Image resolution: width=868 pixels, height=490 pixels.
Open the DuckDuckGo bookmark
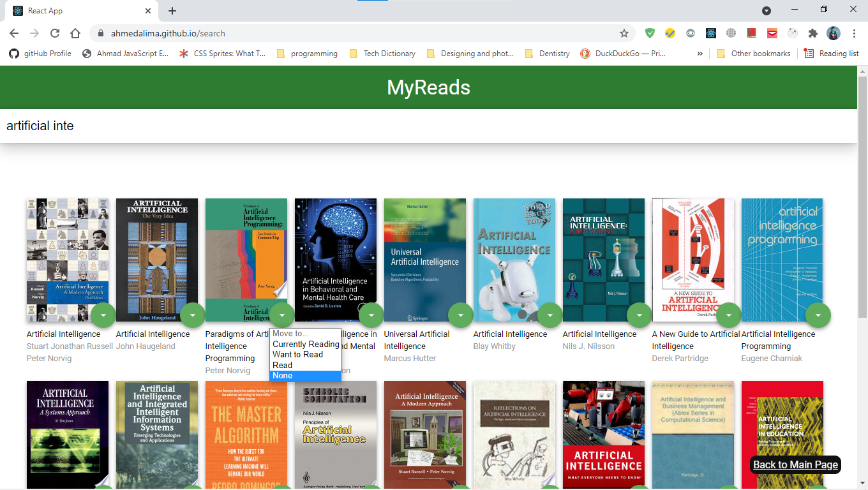[x=623, y=54]
